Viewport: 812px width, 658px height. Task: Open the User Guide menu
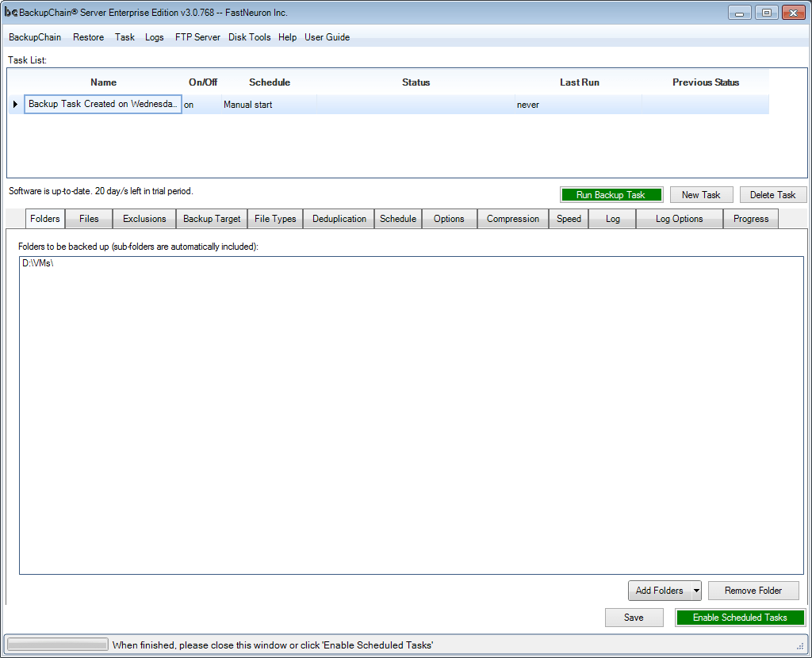tap(327, 37)
